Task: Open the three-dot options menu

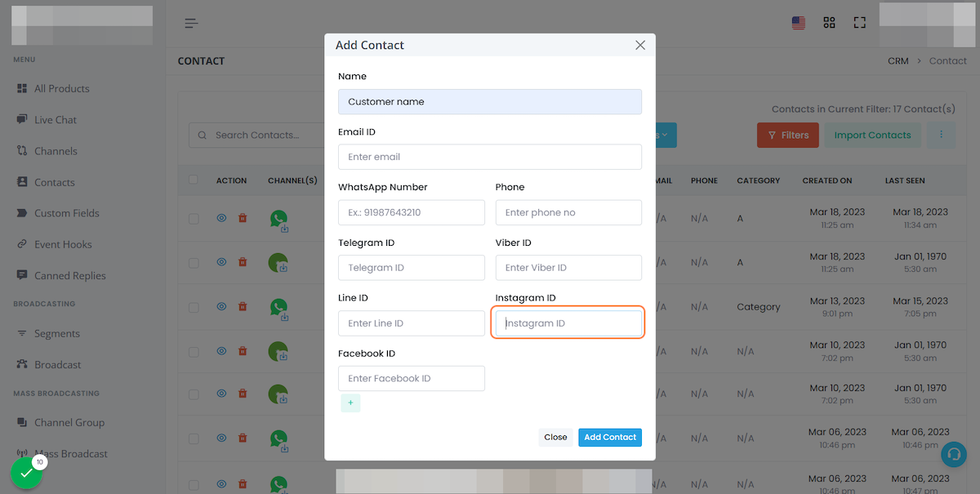Action: [x=942, y=135]
